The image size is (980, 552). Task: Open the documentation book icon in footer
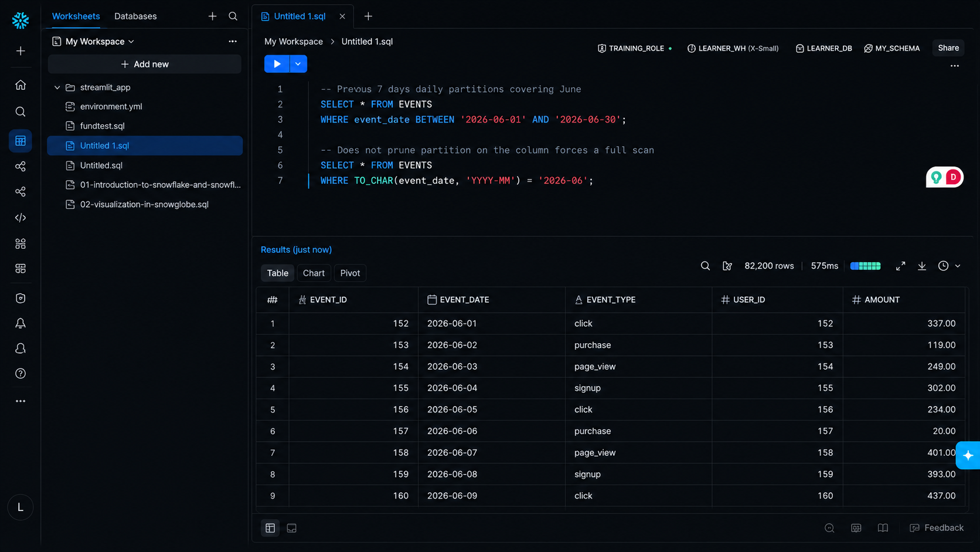(x=883, y=528)
